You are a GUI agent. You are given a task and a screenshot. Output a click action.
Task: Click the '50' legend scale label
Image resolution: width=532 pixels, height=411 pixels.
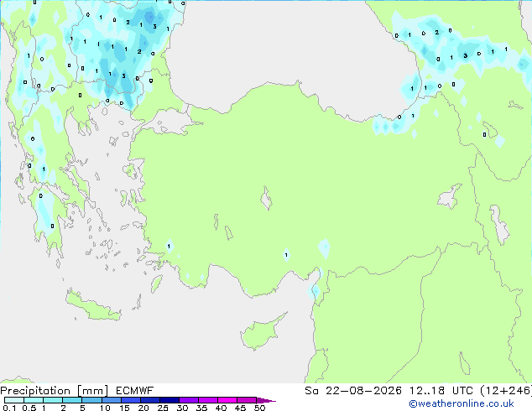(259, 408)
